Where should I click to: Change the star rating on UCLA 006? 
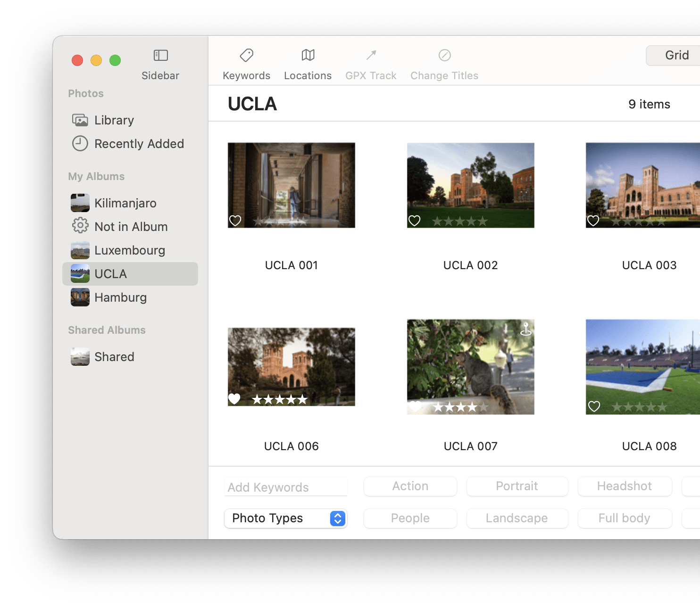(x=280, y=400)
